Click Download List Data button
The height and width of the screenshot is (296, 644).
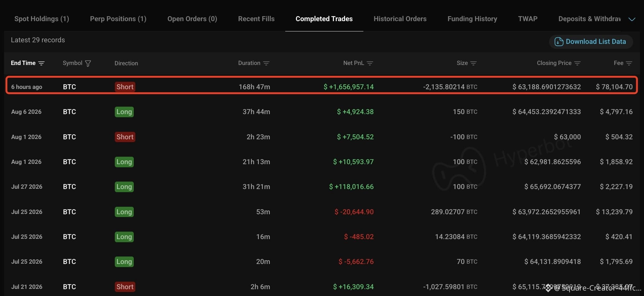(x=591, y=42)
